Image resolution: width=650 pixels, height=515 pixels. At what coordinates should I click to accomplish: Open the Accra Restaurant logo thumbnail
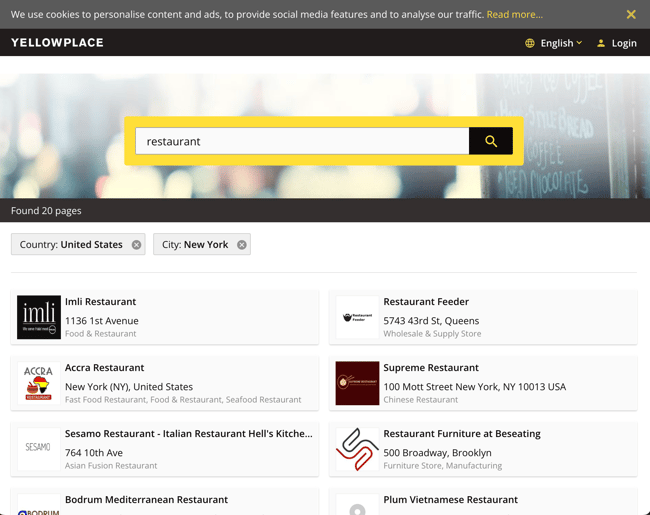point(39,383)
